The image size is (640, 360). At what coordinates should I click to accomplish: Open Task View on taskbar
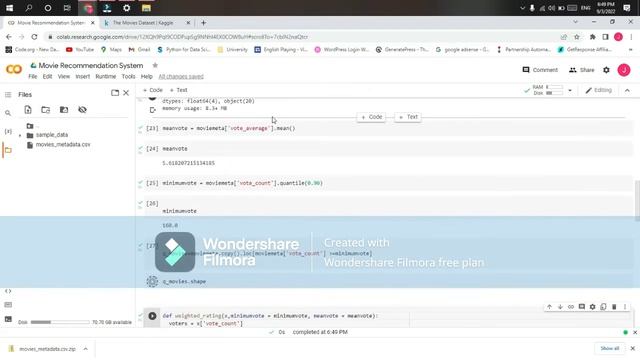[67, 8]
